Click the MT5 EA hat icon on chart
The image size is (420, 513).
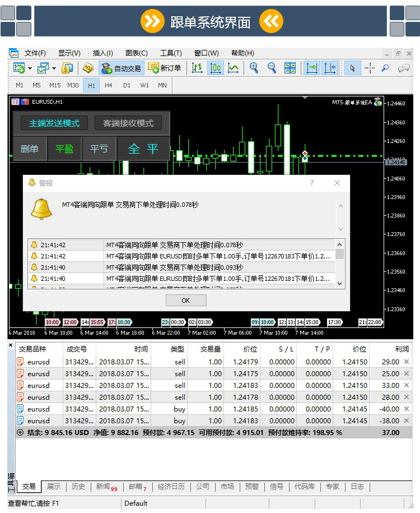pyautogui.click(x=378, y=101)
